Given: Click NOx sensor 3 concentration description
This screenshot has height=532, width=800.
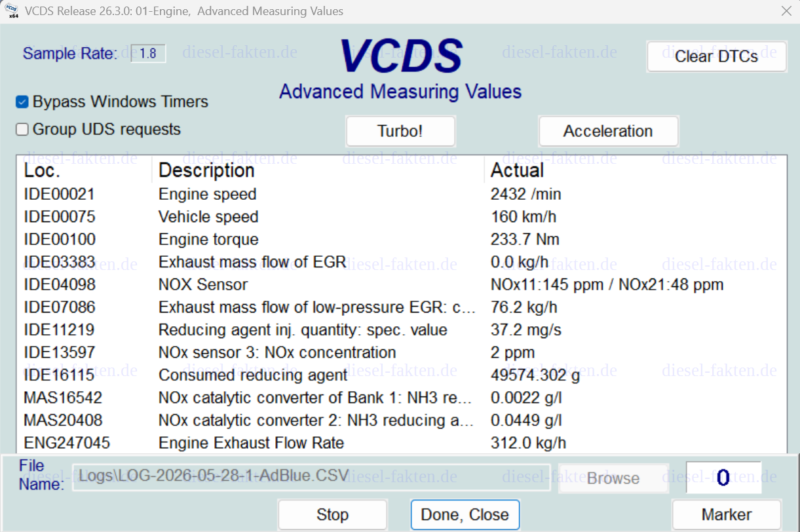Looking at the screenshot, I should point(277,352).
